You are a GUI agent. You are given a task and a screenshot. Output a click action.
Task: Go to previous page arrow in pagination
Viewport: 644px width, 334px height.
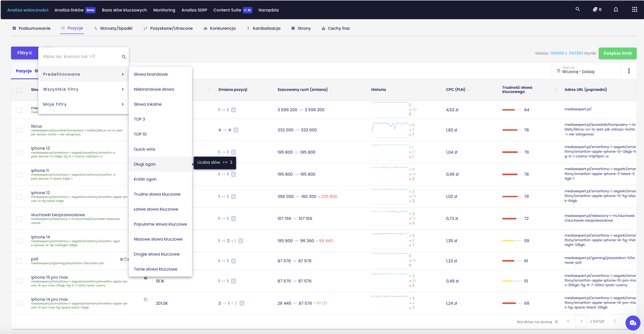coord(615,321)
